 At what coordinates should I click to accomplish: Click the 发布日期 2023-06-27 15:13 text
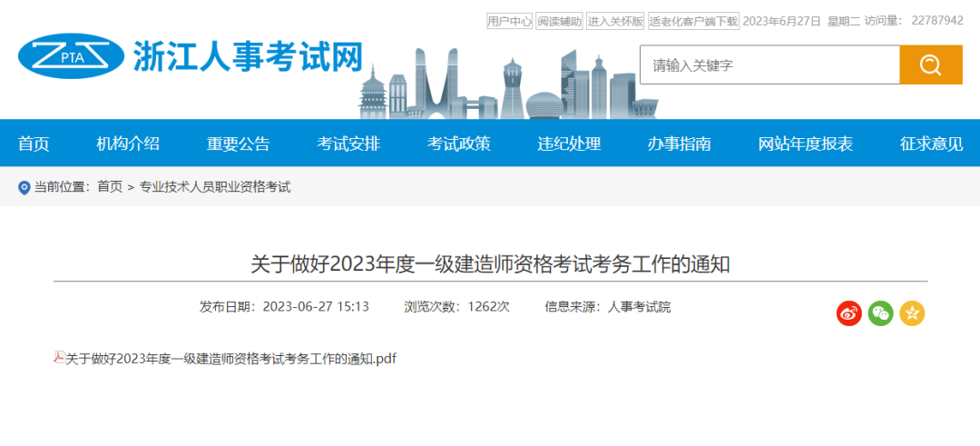pyautogui.click(x=284, y=306)
